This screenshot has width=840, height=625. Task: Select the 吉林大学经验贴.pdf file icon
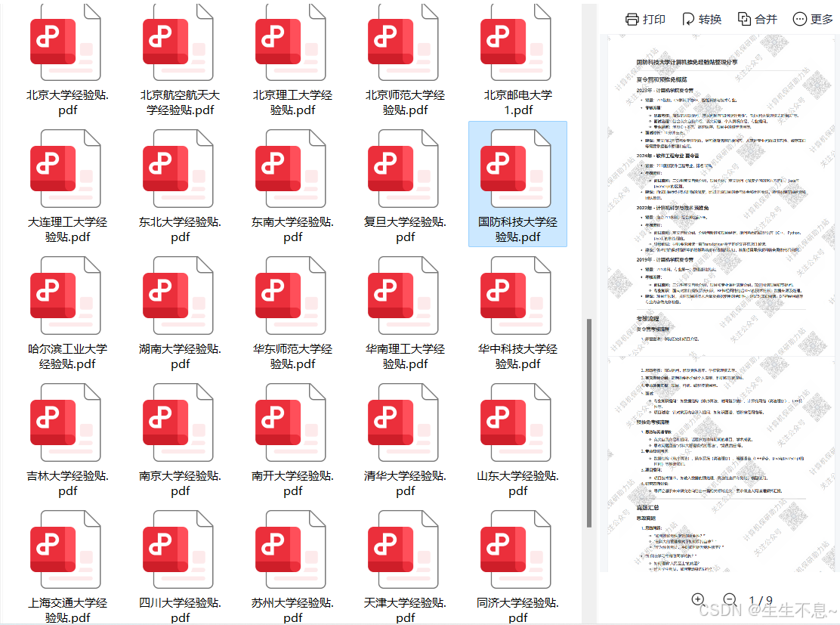pos(66,422)
